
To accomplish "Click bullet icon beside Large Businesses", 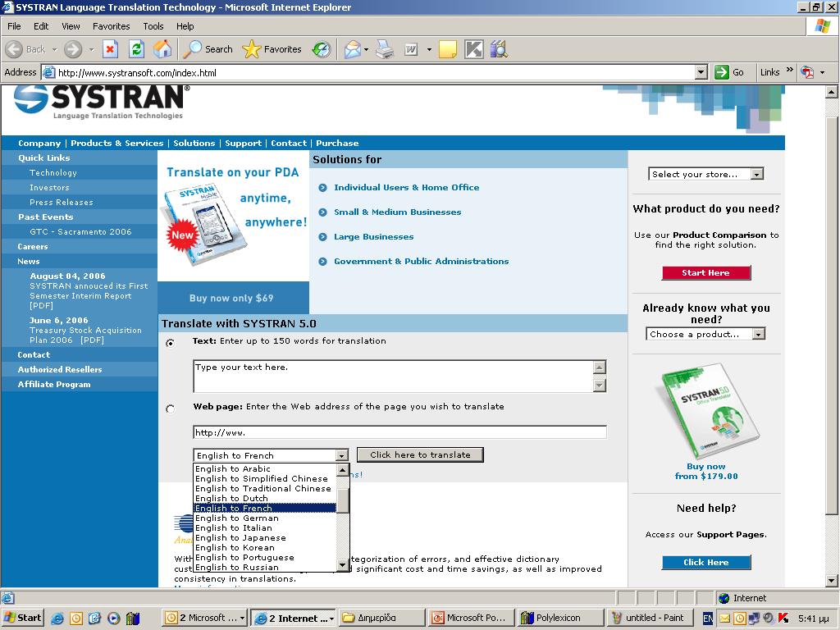I will point(322,237).
